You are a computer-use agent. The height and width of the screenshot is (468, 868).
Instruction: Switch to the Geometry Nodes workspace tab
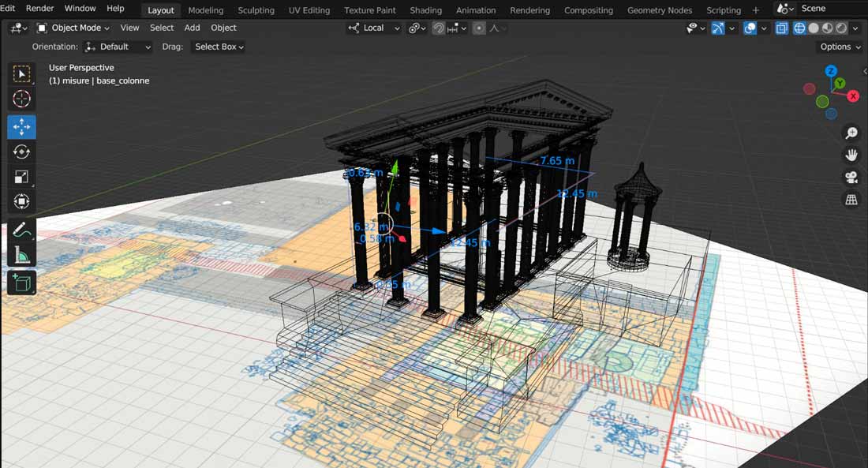coord(660,10)
